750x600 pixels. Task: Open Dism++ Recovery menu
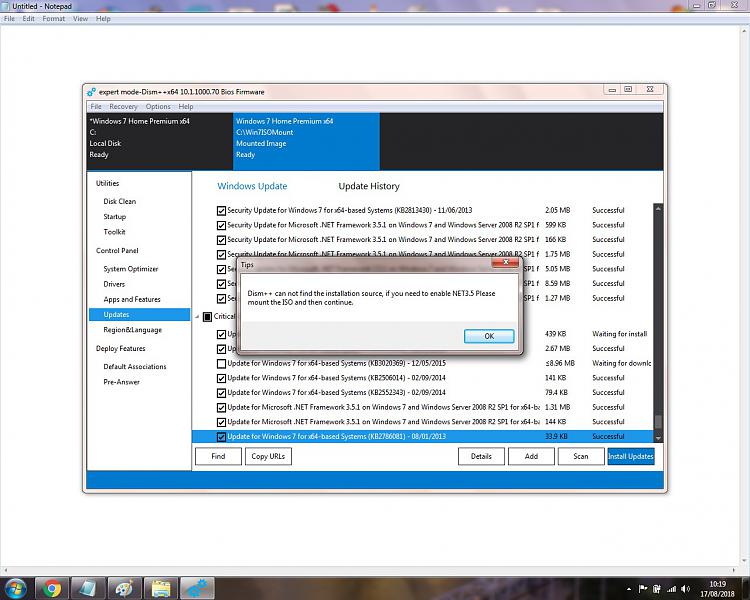click(x=123, y=106)
